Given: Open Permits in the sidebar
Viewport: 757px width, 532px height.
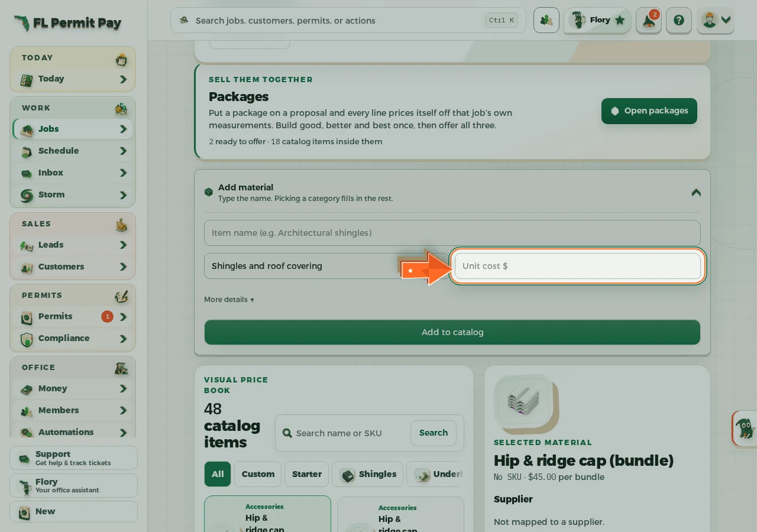Looking at the screenshot, I should [x=73, y=316].
